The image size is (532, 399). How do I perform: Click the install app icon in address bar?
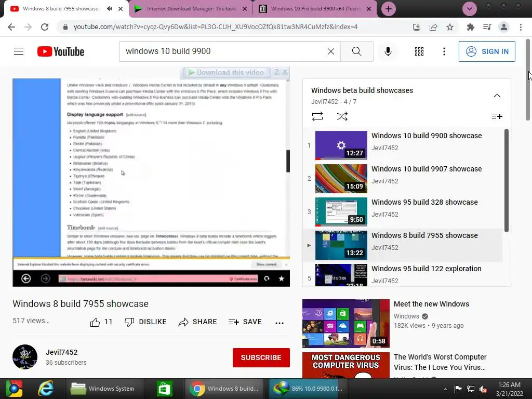417,27
